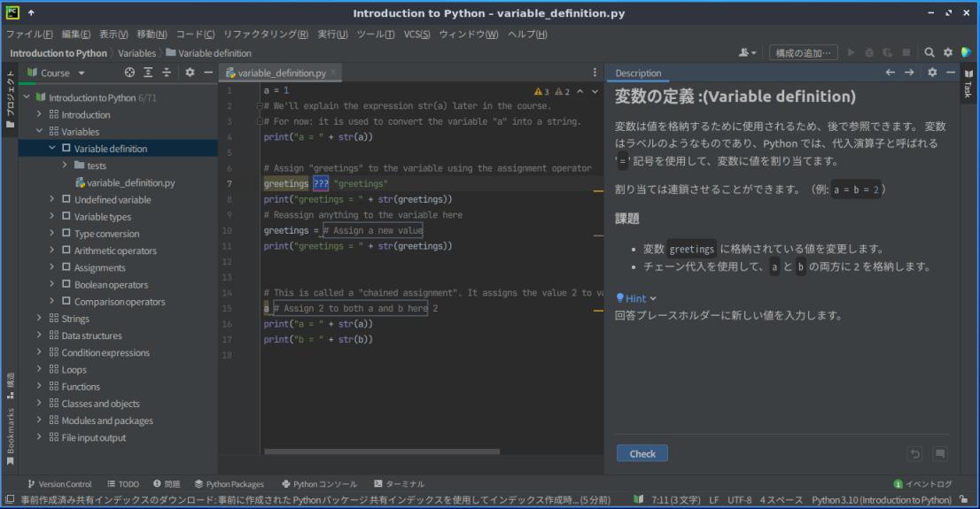Click the Check button
Screen dimensions: 980x509
[x=642, y=453]
